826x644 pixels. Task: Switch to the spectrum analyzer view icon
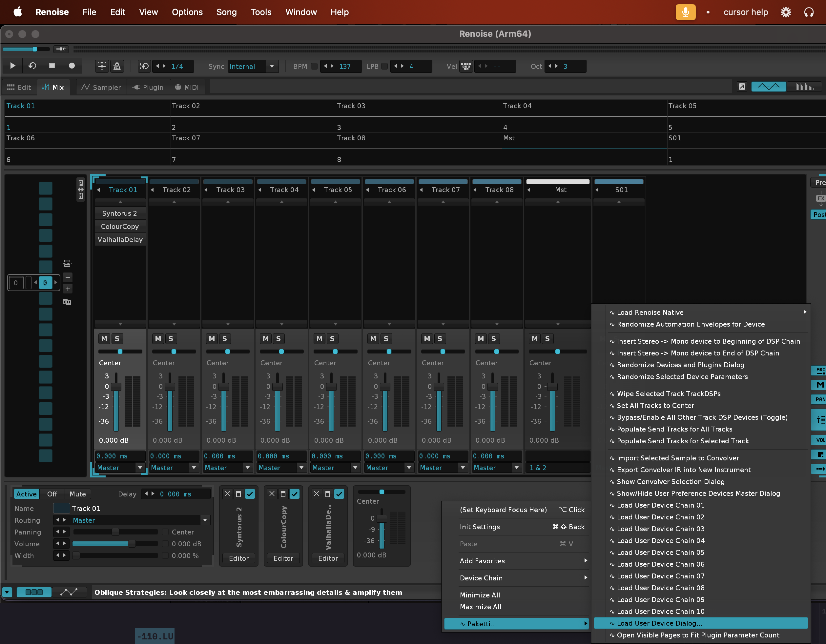pos(804,87)
